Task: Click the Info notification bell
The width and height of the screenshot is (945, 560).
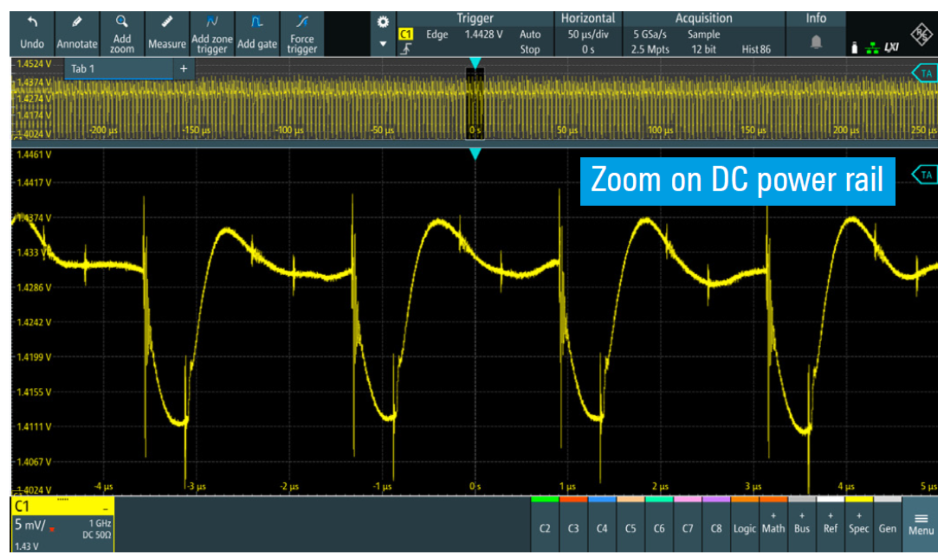Action: tap(815, 42)
